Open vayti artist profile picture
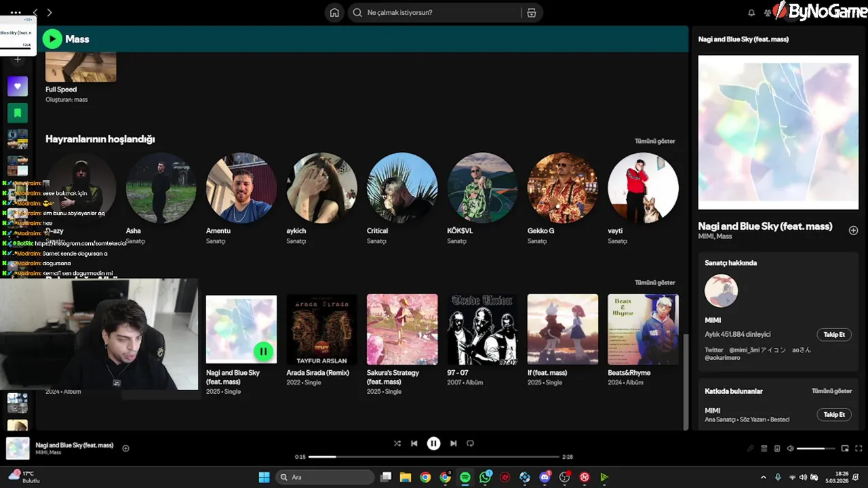The image size is (868, 488). 643,188
